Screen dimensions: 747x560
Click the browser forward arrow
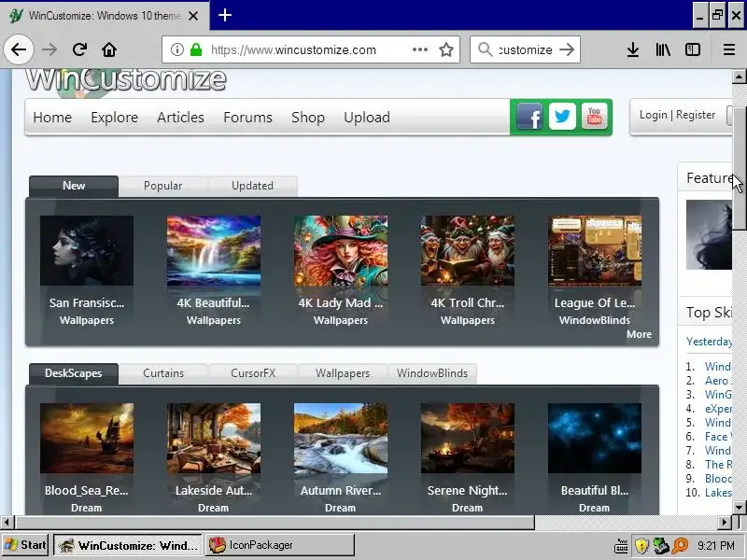point(49,49)
